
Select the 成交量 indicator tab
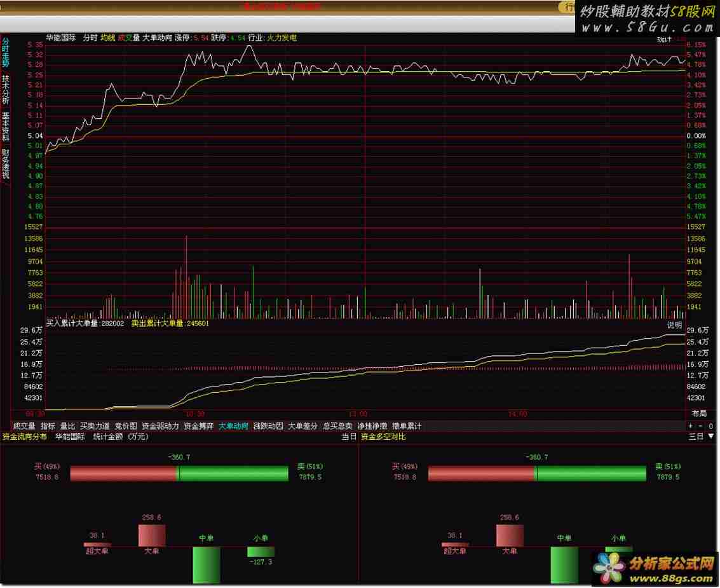click(24, 426)
